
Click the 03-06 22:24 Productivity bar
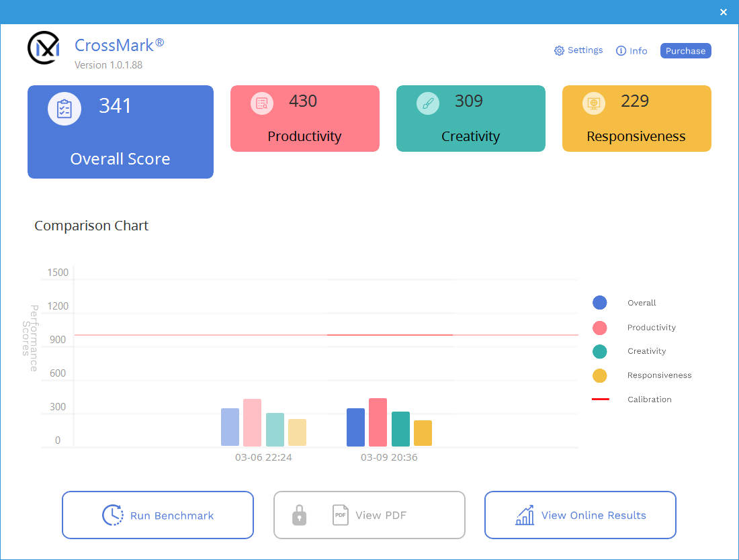coord(252,422)
